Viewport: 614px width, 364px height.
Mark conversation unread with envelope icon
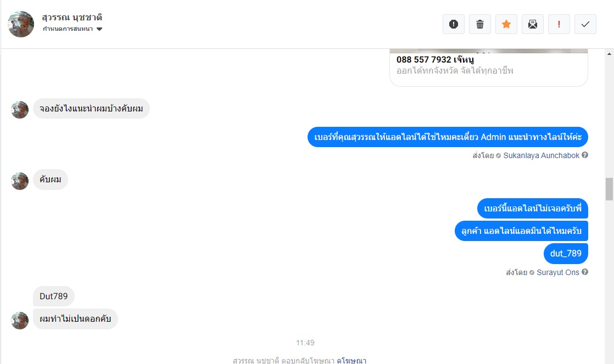[x=533, y=24]
